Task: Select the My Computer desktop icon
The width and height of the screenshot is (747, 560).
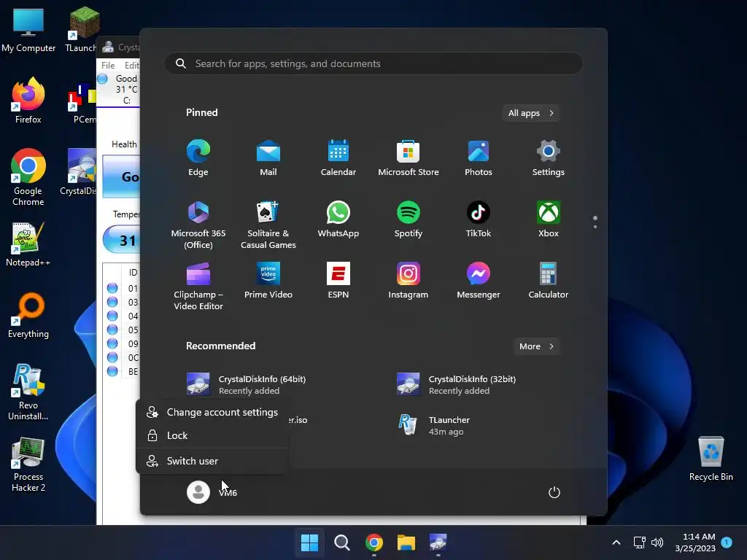Action: click(x=28, y=30)
